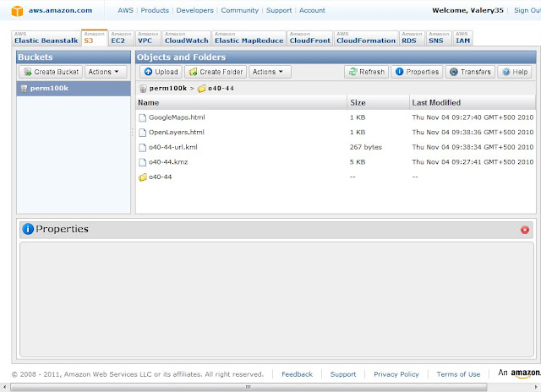Sort by the Last Modified column header
541x392 pixels.
coord(473,103)
